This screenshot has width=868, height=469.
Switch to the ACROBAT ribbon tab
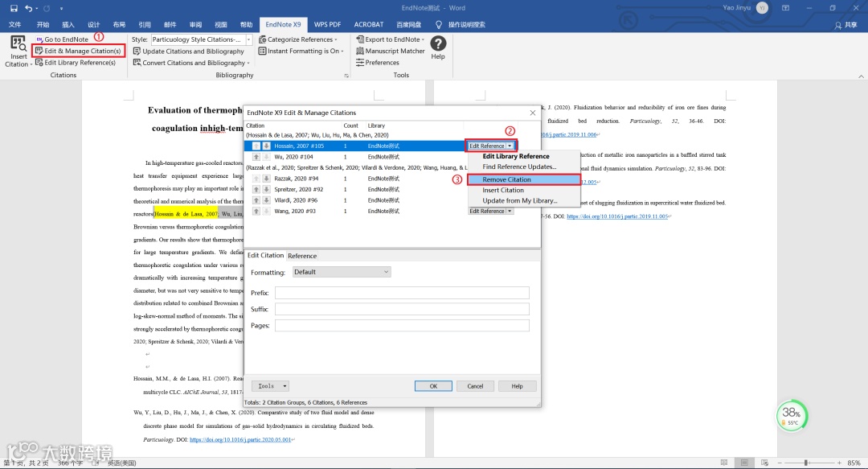pos(369,24)
